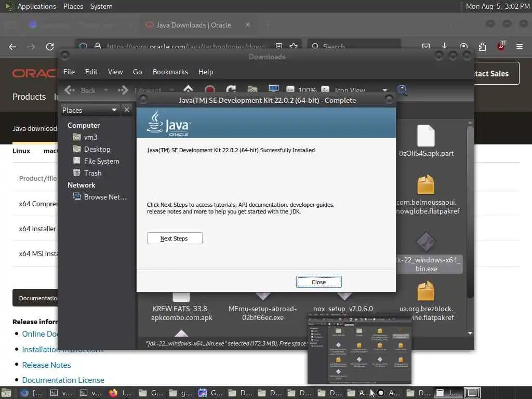The image size is (532, 399).
Task: Open the Places menu in top panel
Action: (x=73, y=6)
